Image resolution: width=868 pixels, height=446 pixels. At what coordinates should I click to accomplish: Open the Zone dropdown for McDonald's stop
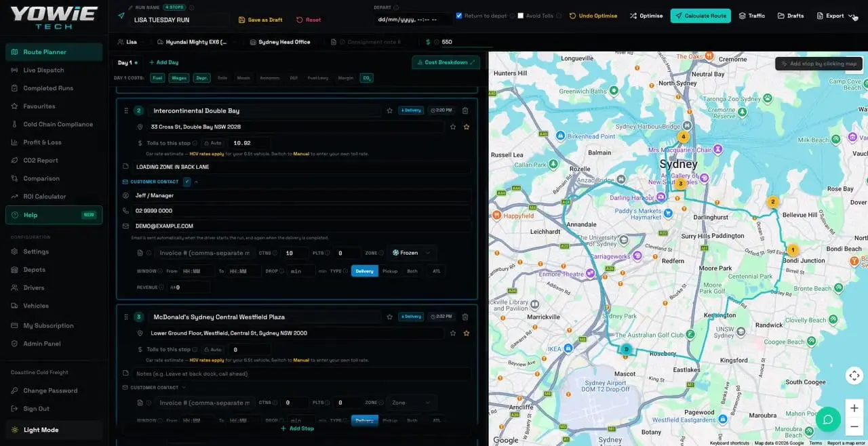(412, 403)
